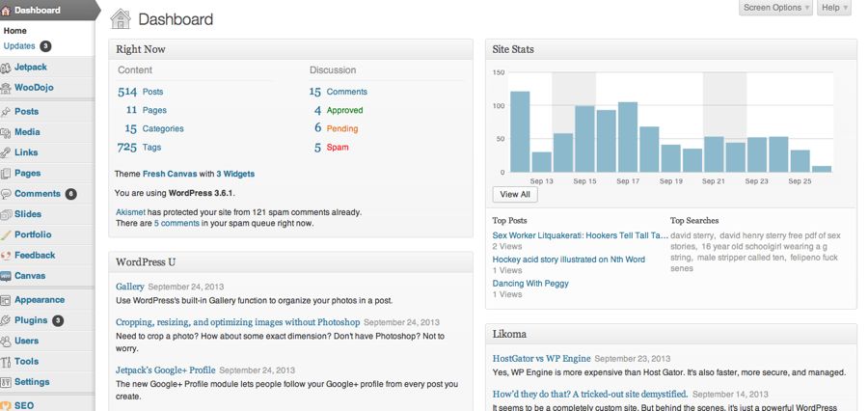Open Sex Worker Litquakerati top post link
The width and height of the screenshot is (868, 411).
point(581,235)
